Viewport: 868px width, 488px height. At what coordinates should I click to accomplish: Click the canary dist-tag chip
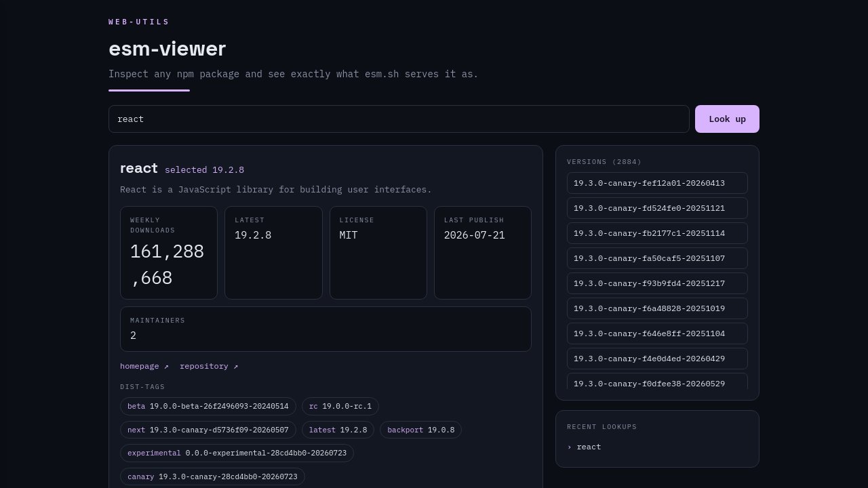(x=212, y=476)
